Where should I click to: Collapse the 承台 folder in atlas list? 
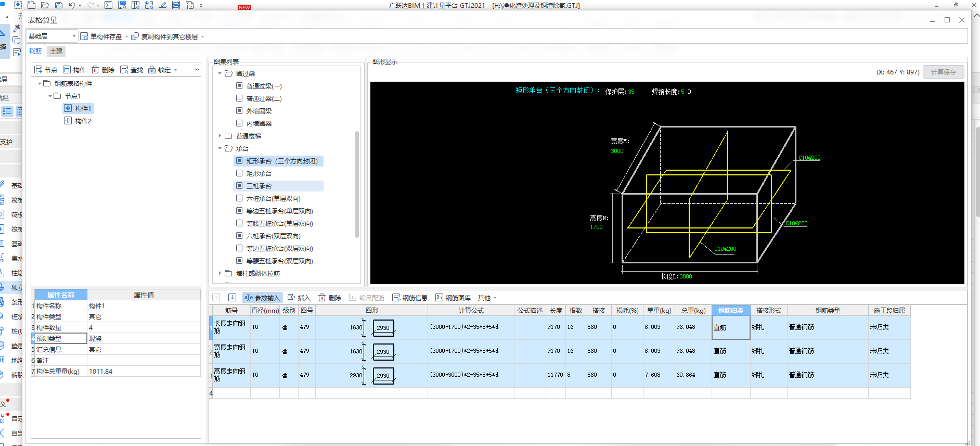coord(220,148)
